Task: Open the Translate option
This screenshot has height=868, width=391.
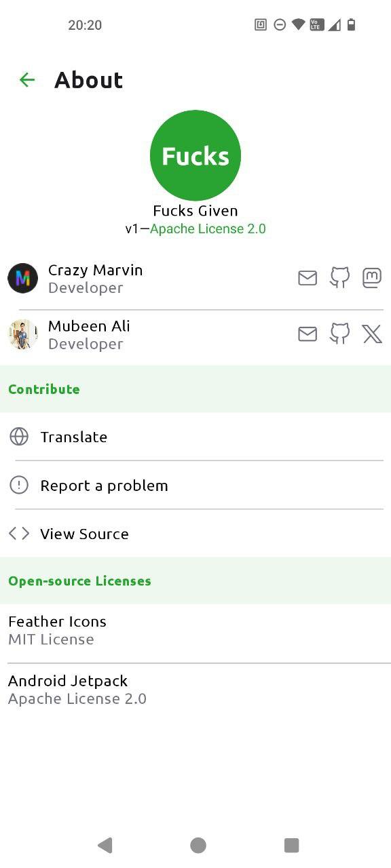Action: 195,437
